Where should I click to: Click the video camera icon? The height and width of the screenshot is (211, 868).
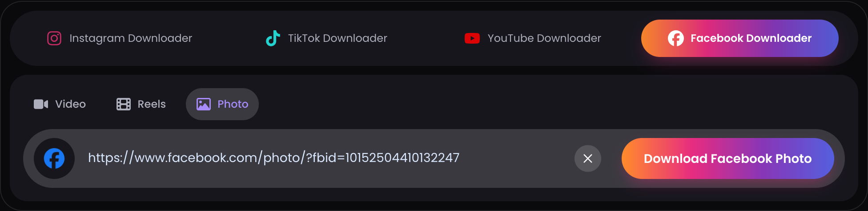tap(41, 104)
